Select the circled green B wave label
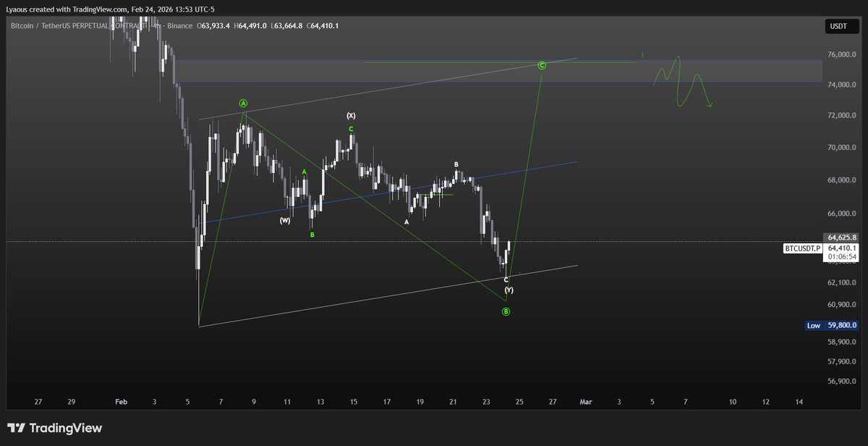This screenshot has height=446, width=868. coord(506,311)
